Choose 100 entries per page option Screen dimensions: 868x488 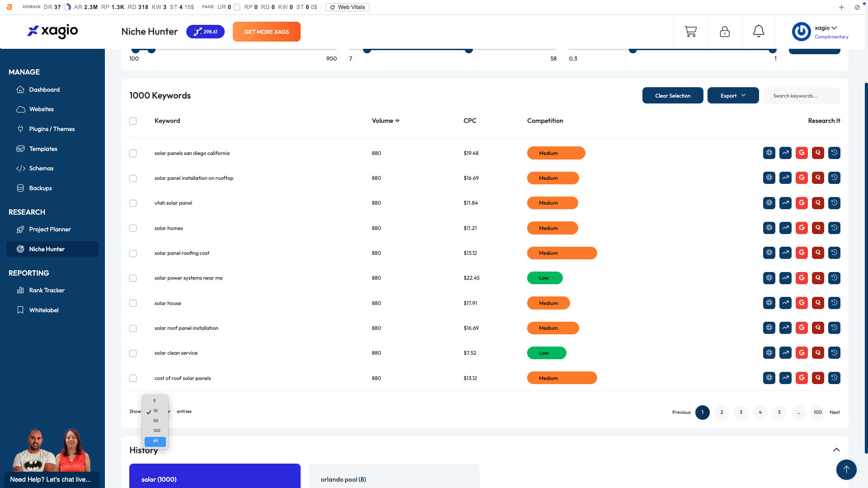click(x=155, y=431)
